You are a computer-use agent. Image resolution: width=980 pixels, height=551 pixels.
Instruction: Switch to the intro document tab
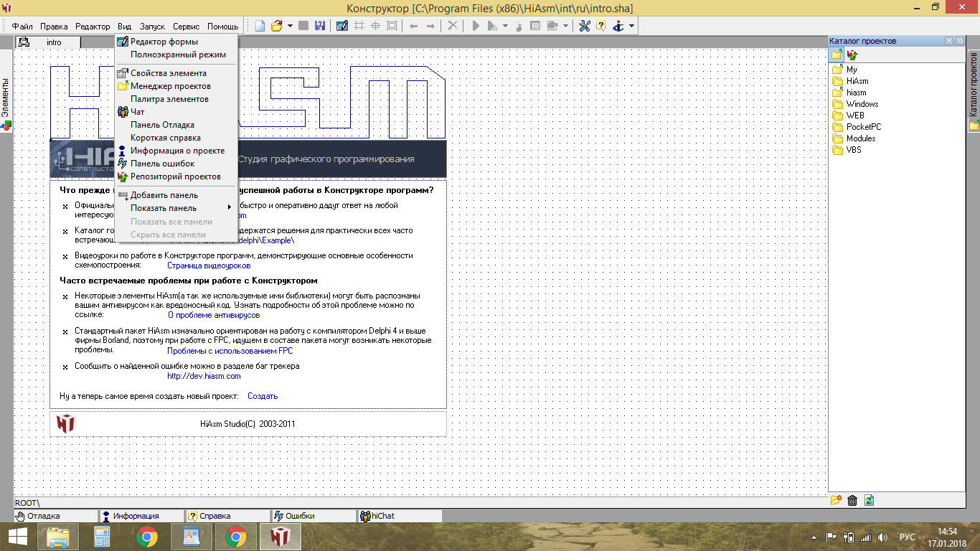point(47,42)
